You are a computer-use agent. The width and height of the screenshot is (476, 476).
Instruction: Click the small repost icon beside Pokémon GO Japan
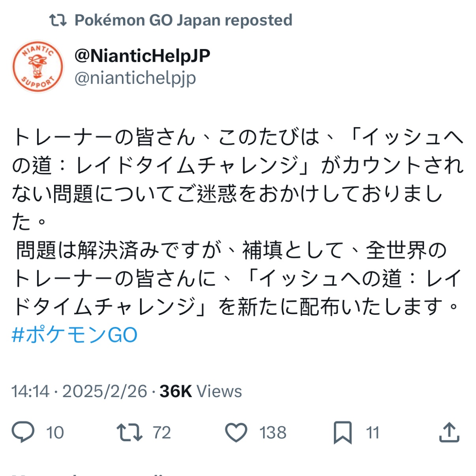click(x=58, y=20)
